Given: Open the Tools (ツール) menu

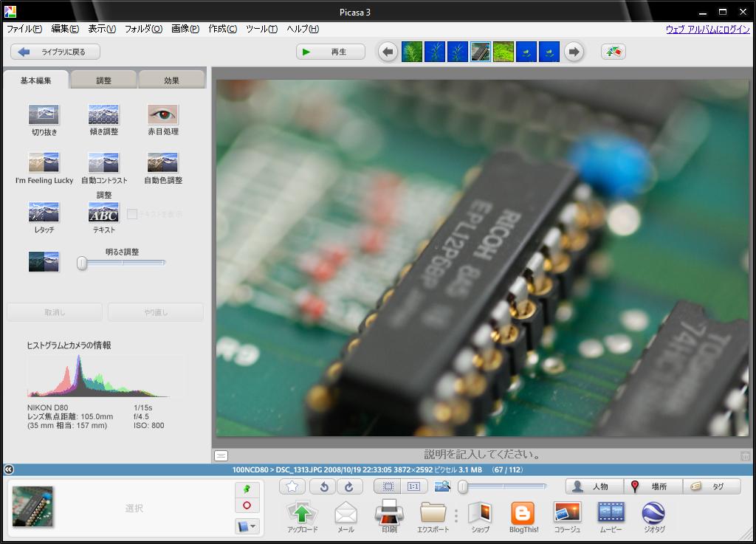Looking at the screenshot, I should pyautogui.click(x=261, y=29).
